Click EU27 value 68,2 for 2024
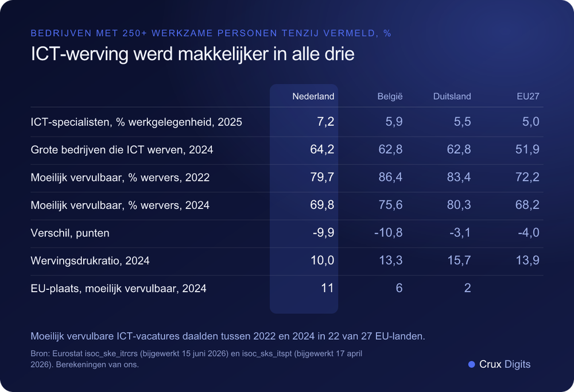Screen dimensions: 574x392 pos(528,205)
